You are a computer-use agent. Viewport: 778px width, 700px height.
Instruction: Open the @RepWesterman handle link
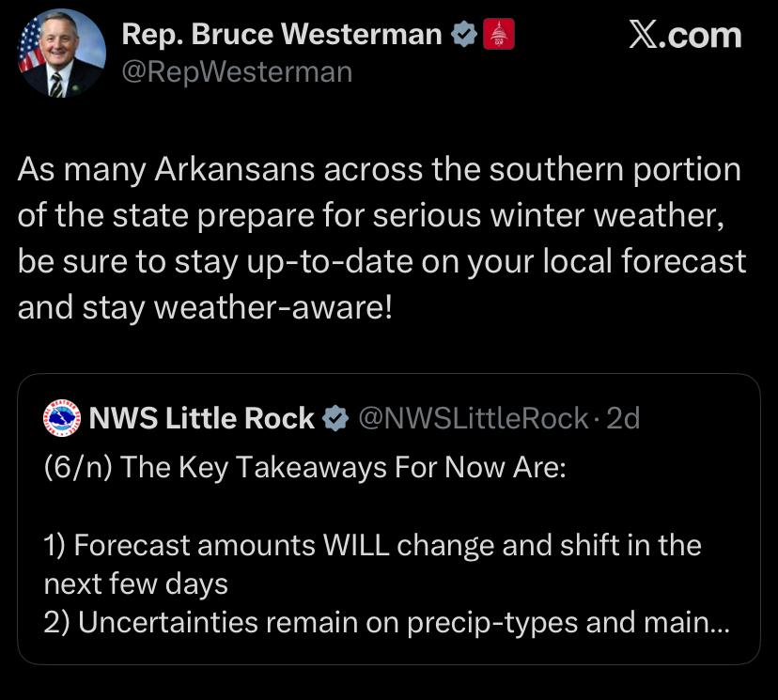pos(237,71)
